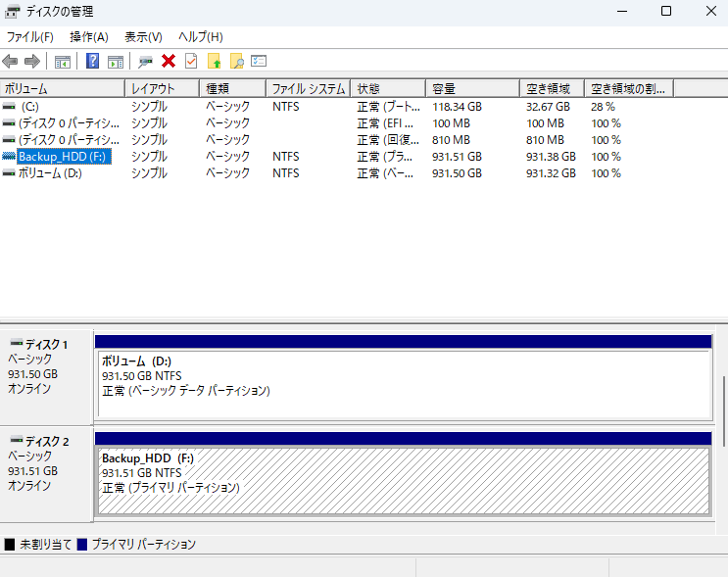Click the connect drive toolbar icon

[145, 62]
